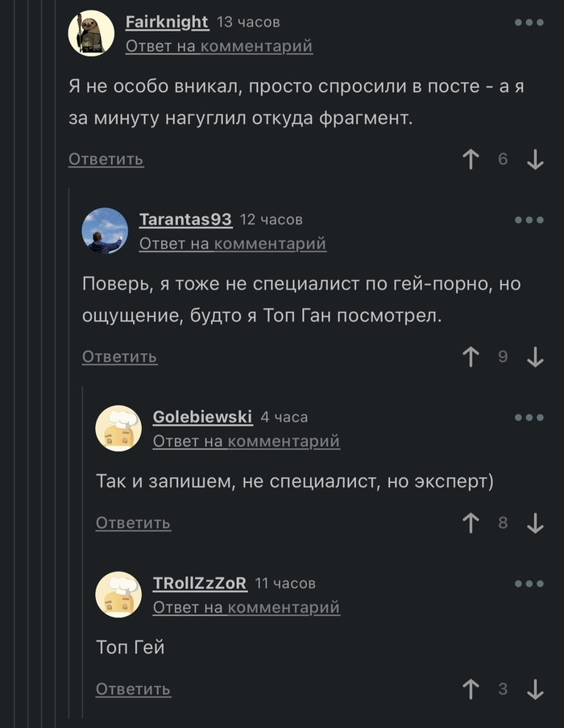Open Fairknight's profile username link

pos(167,22)
